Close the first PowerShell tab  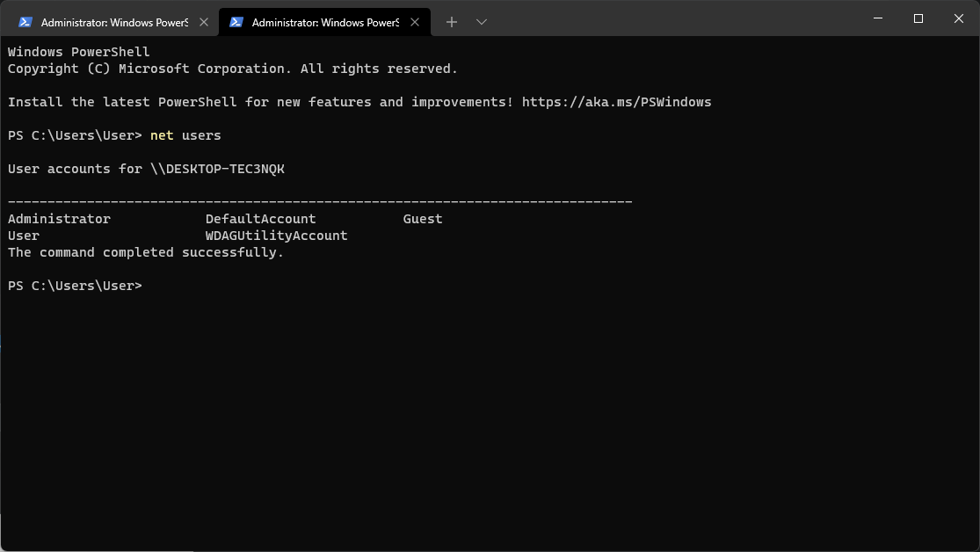(x=204, y=22)
